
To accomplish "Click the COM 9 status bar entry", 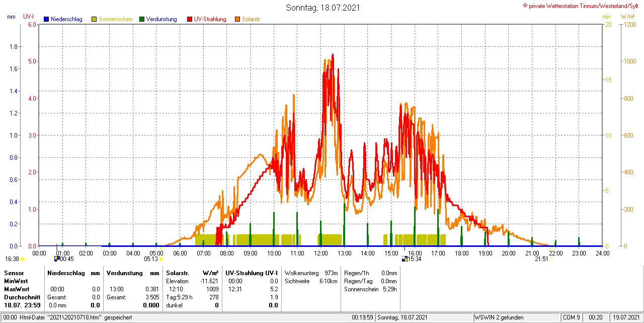I will [572, 317].
